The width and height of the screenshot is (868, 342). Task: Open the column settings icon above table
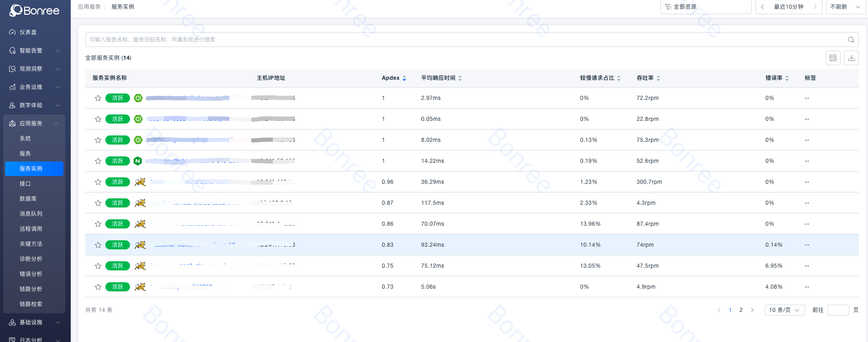click(x=833, y=58)
